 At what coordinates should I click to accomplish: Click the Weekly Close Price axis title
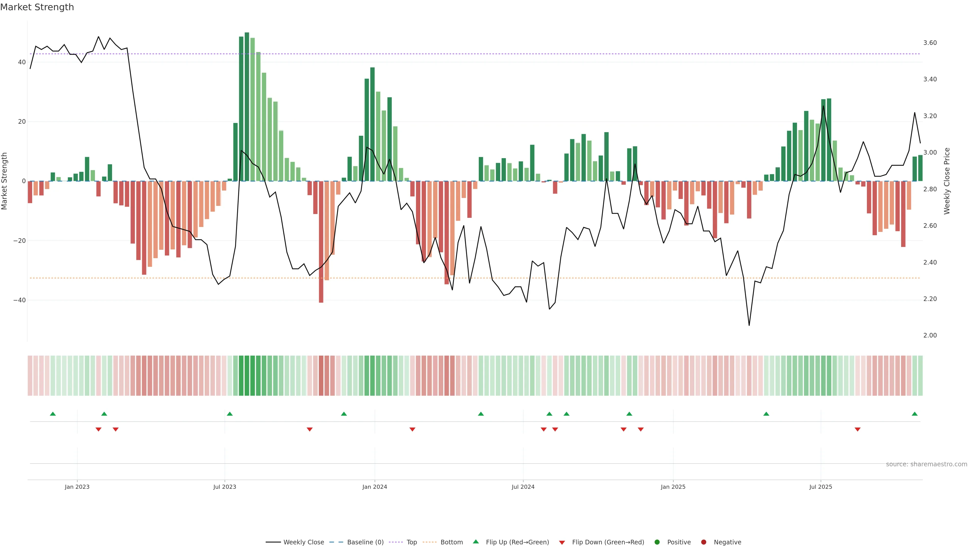[947, 181]
